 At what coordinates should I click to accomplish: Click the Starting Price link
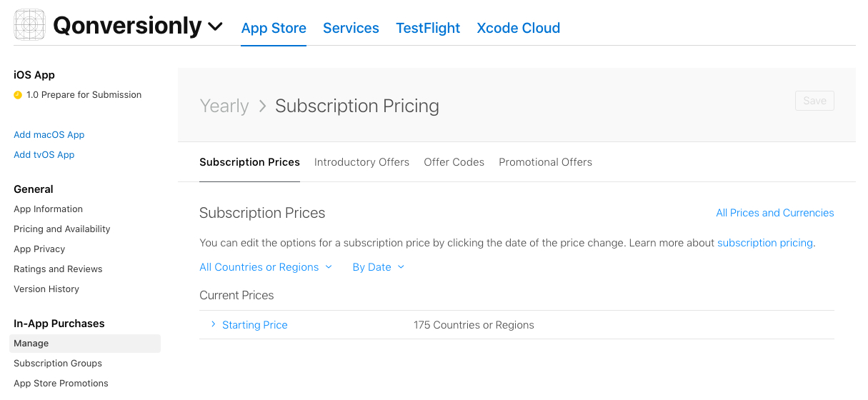coord(254,325)
